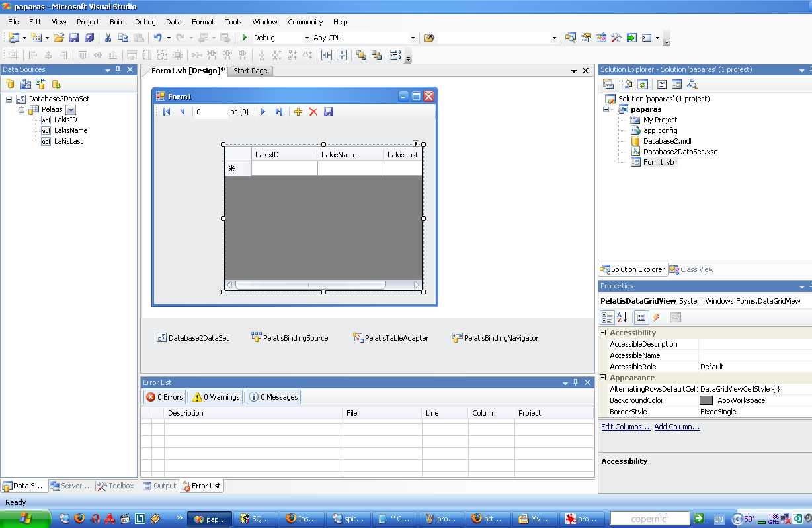The width and height of the screenshot is (812, 528).
Task: Start debugging with the green play icon
Action: [245, 38]
